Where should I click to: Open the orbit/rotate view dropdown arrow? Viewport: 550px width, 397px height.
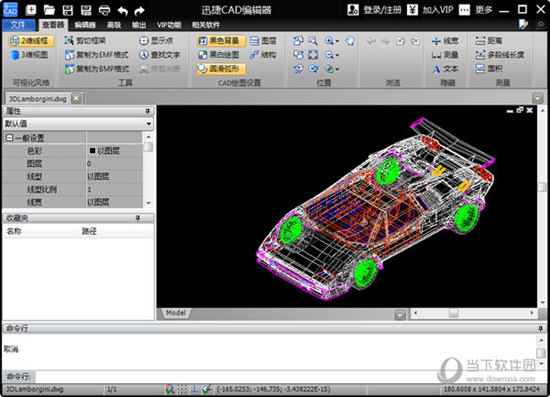(x=337, y=69)
